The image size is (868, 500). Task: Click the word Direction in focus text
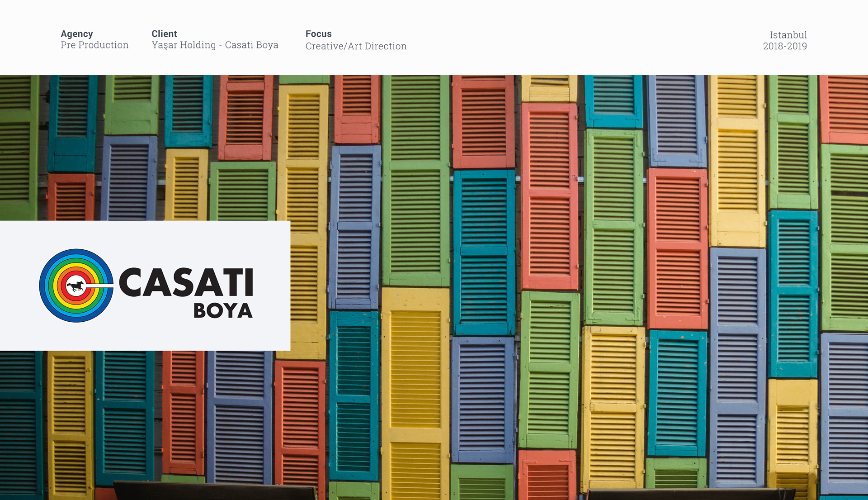tap(386, 46)
